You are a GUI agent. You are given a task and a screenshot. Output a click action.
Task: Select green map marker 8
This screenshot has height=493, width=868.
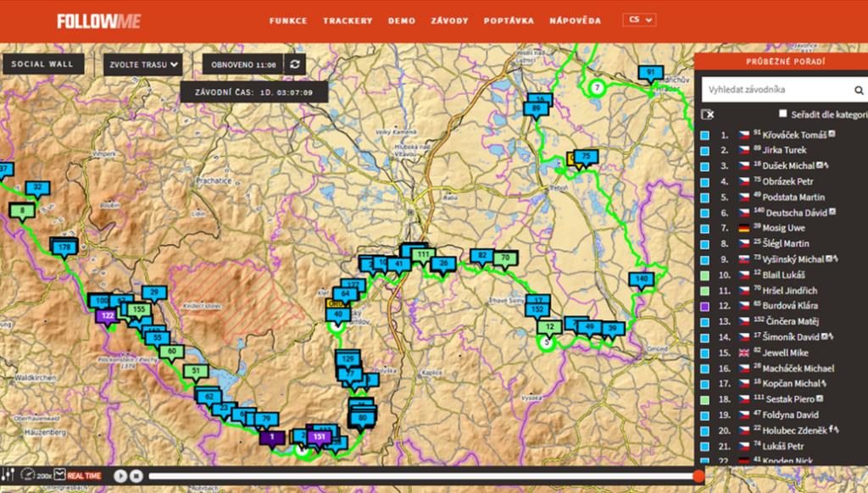pos(22,211)
